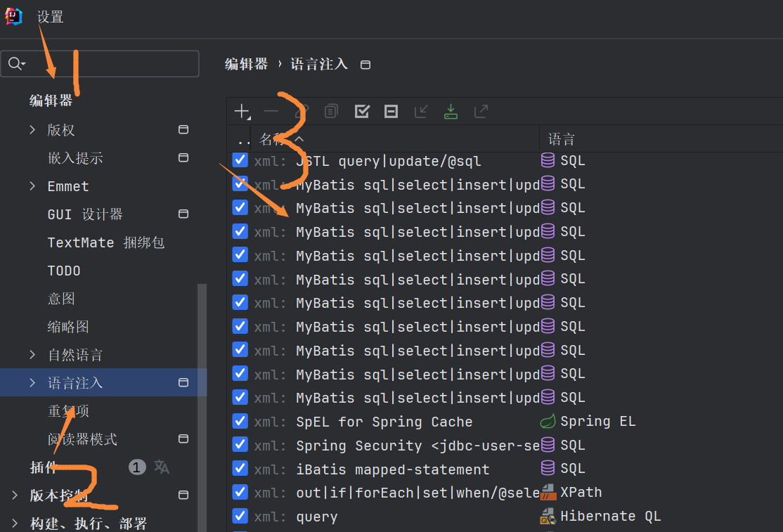Viewport: 783px width, 532px height.
Task: Open the Add injection dropdown arrow
Action: (x=249, y=117)
